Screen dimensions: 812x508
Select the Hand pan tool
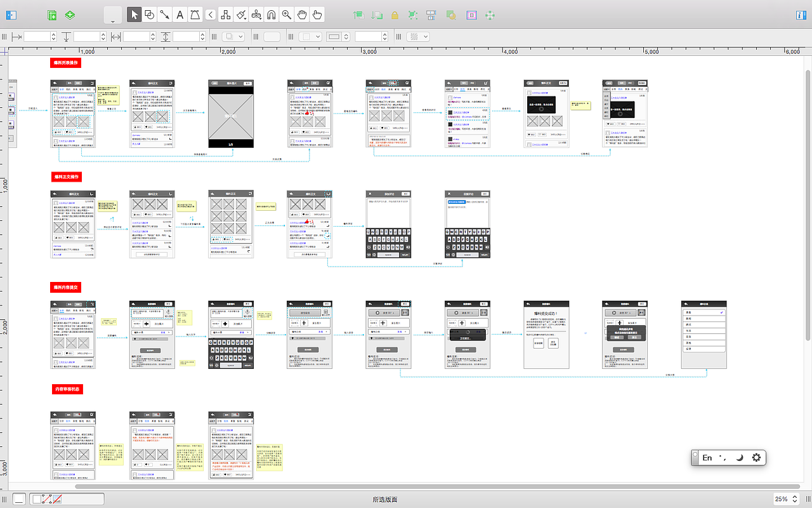(302, 15)
